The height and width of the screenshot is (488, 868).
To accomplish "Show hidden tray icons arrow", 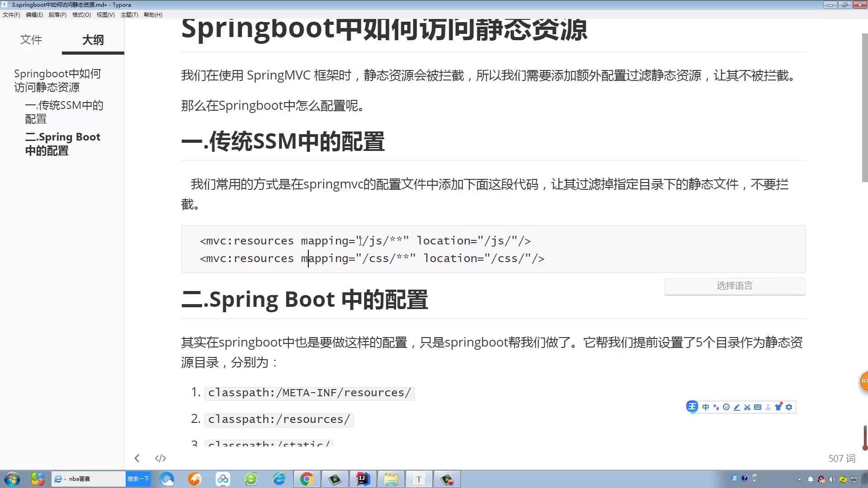I will pos(799,479).
